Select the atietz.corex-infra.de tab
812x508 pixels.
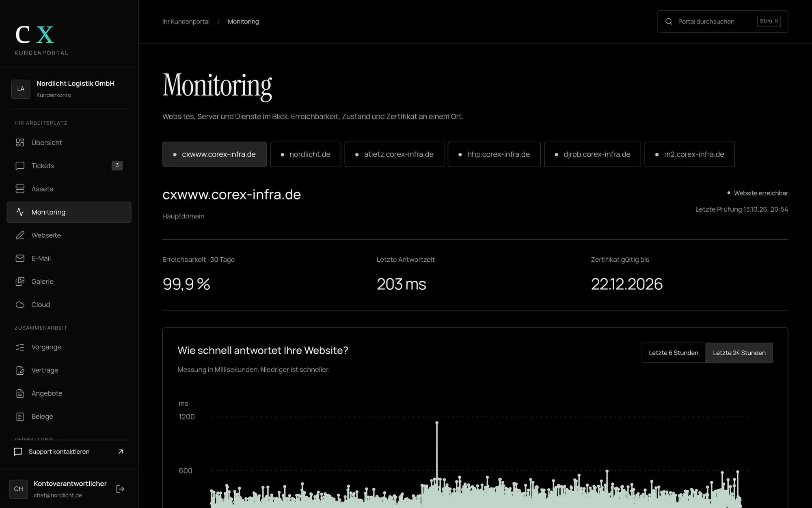coord(394,154)
